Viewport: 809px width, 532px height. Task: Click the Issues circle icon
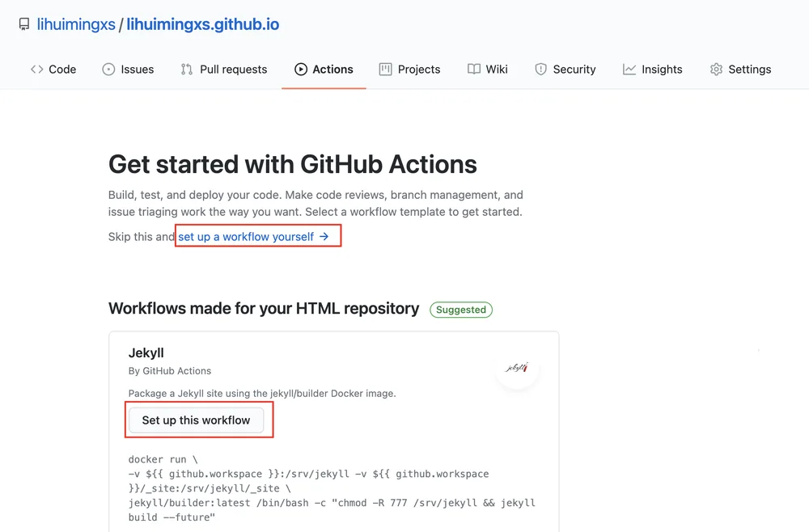click(108, 69)
